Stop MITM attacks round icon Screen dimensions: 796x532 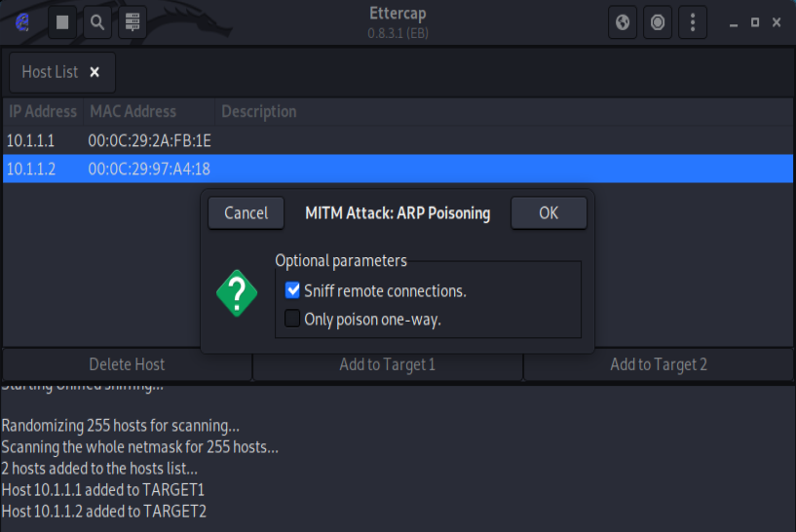coord(658,22)
